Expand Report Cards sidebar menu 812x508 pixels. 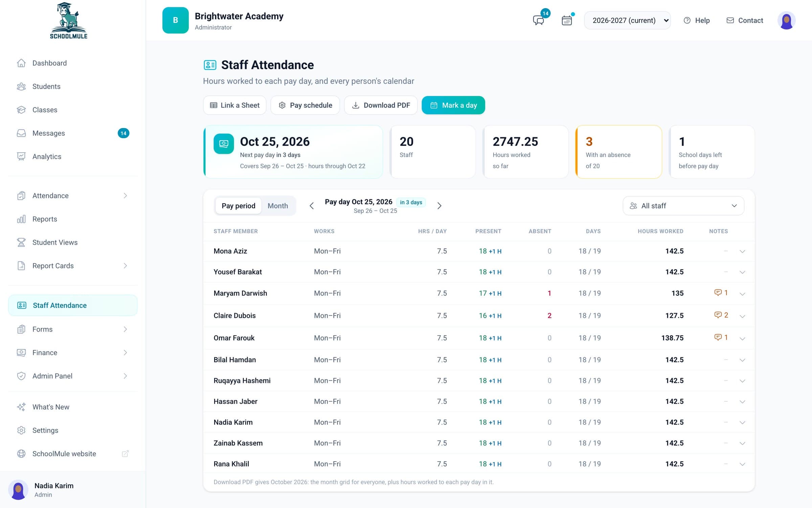[73, 266]
